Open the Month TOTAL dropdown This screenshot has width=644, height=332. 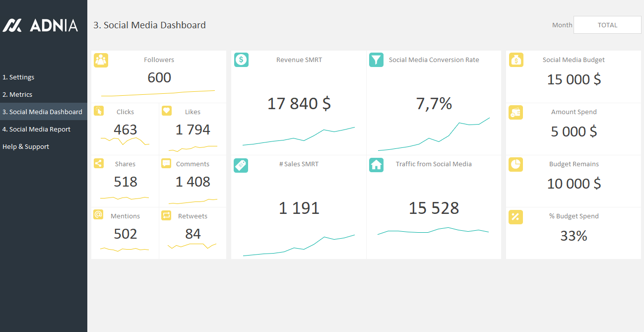point(607,25)
